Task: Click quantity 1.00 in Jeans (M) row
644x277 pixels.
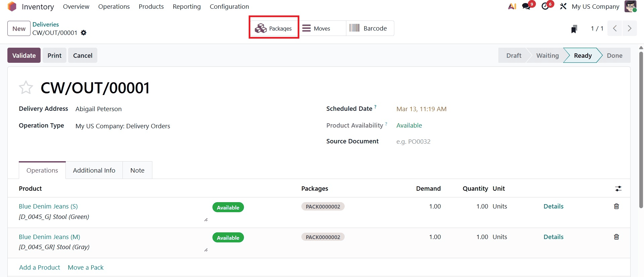Action: point(482,237)
